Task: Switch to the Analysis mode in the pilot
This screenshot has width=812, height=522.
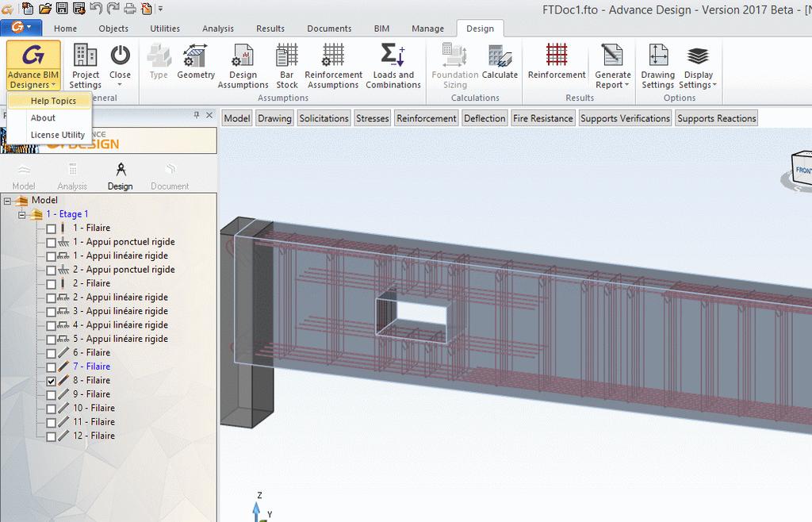Action: tap(72, 177)
